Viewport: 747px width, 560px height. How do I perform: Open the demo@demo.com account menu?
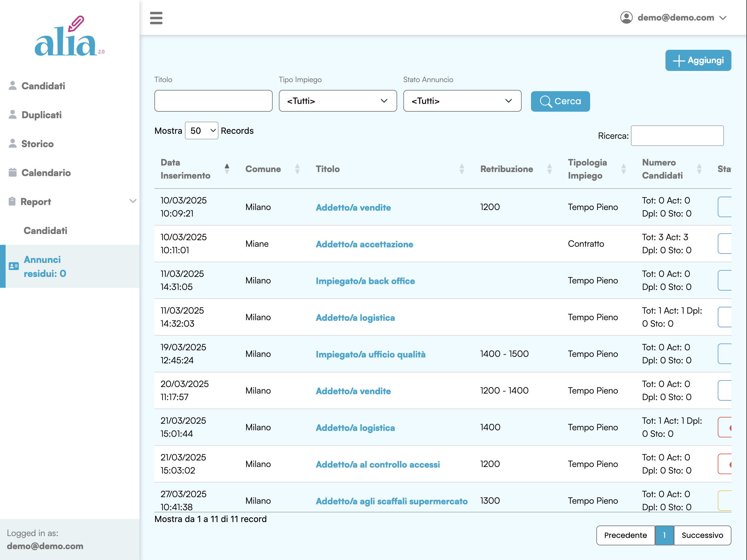point(676,17)
